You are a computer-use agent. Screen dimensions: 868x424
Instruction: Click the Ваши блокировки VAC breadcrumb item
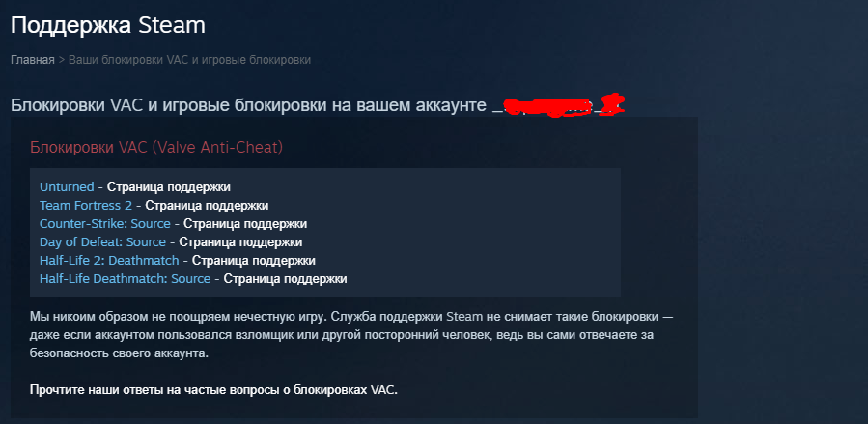click(189, 60)
